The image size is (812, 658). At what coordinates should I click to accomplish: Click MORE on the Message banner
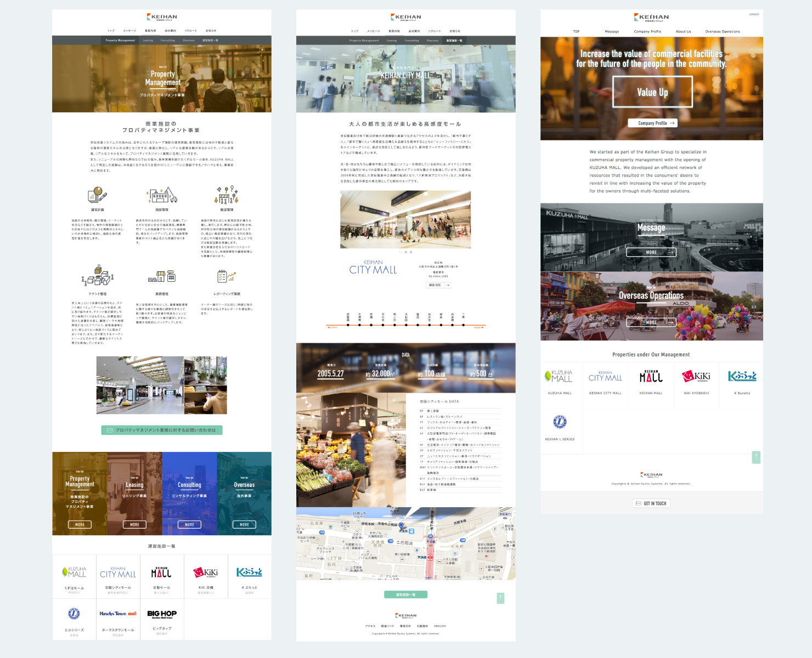pyautogui.click(x=651, y=252)
